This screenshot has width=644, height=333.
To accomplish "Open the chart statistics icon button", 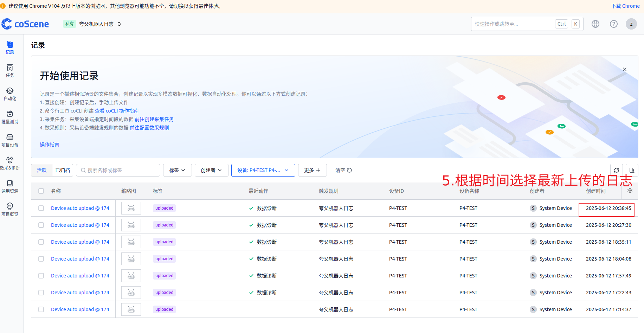I will coord(632,170).
